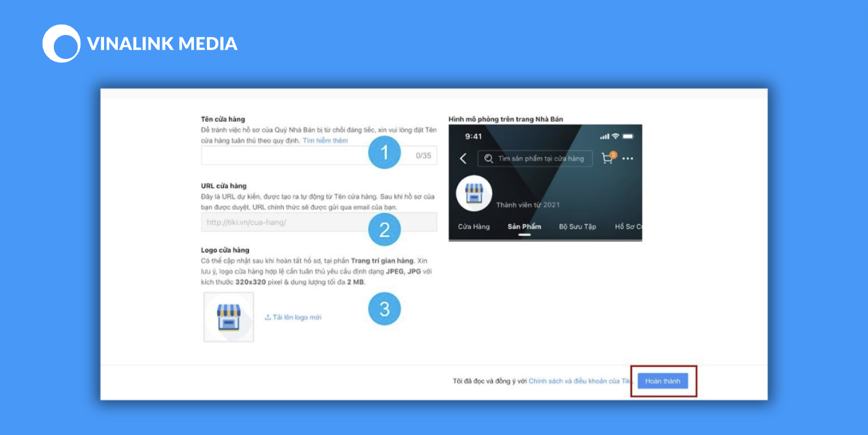Click the magnifier icon in preview search
Viewport: 868px width, 435px height.
coord(488,158)
